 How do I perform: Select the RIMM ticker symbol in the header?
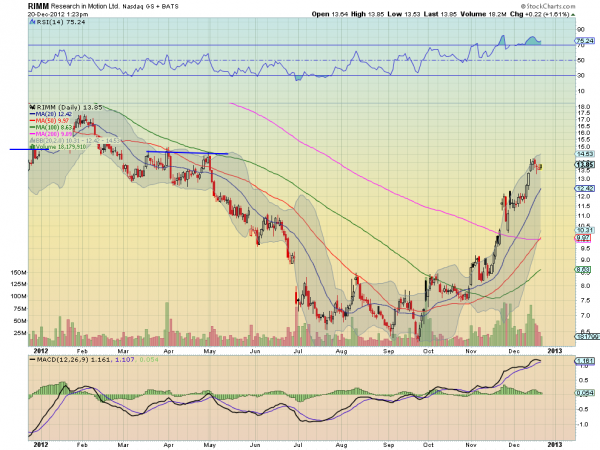tap(38, 6)
